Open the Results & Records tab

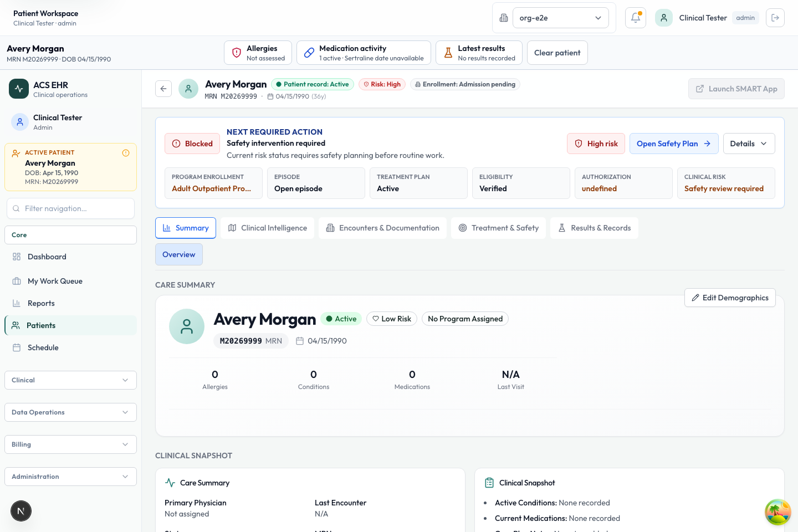pos(594,228)
